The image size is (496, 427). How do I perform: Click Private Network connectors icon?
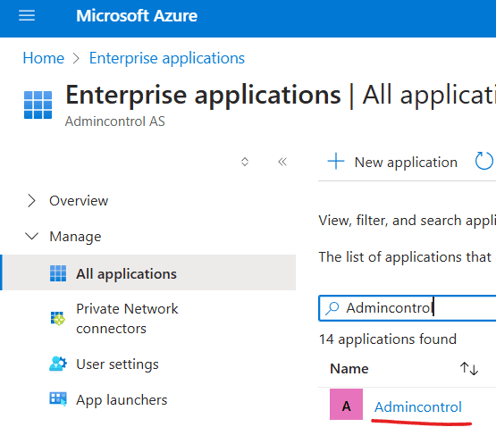coord(58,319)
